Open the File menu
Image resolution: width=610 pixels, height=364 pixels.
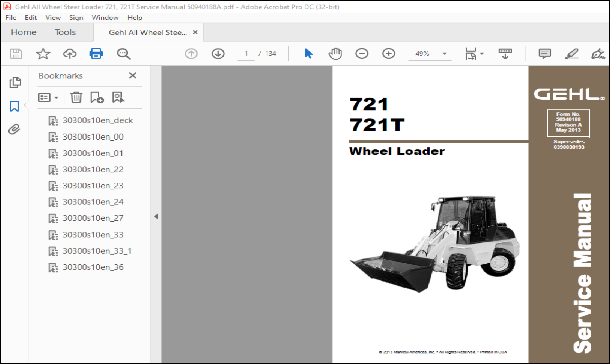pos(11,17)
